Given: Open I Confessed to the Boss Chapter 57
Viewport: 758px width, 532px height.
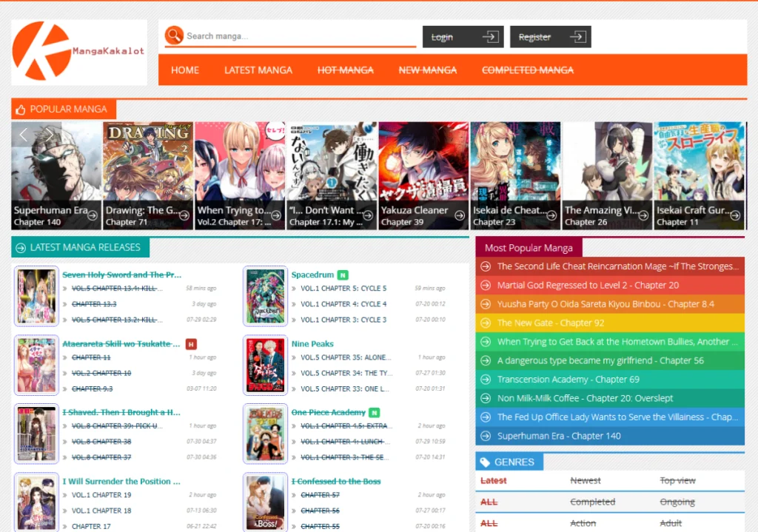Looking at the screenshot, I should pos(320,495).
